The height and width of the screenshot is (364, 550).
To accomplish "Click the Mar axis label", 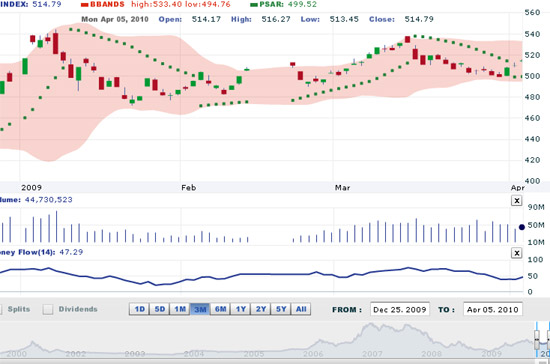I will [342, 188].
